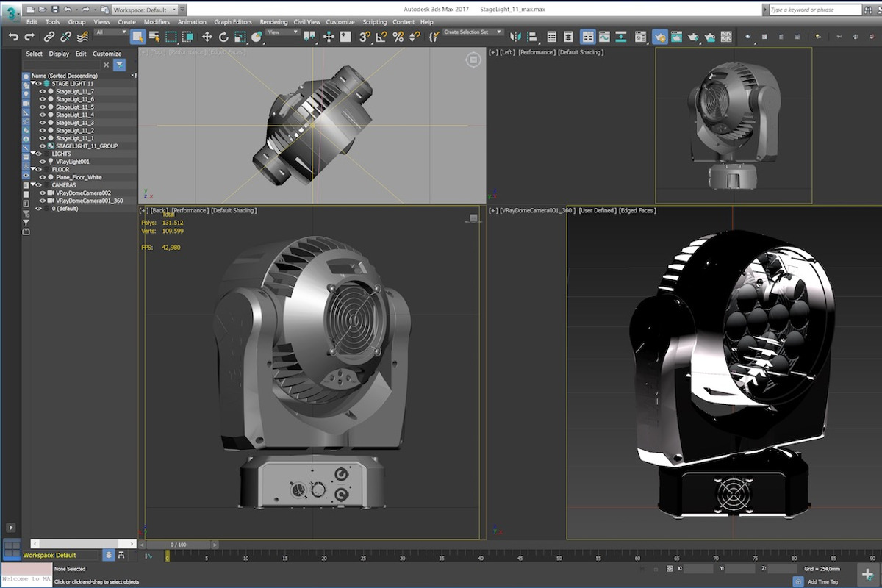Open the Create Selection Set dropdown

coord(473,32)
